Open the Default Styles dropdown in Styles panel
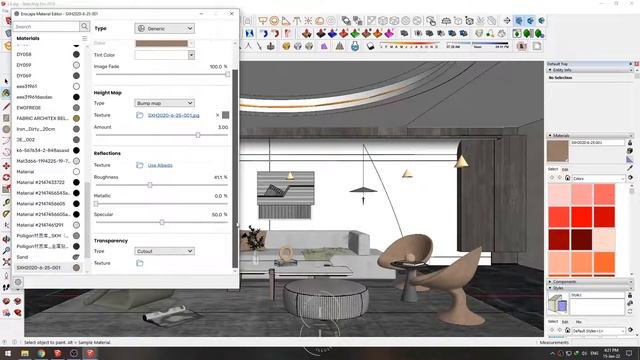The width and height of the screenshot is (640, 360). coord(598,331)
